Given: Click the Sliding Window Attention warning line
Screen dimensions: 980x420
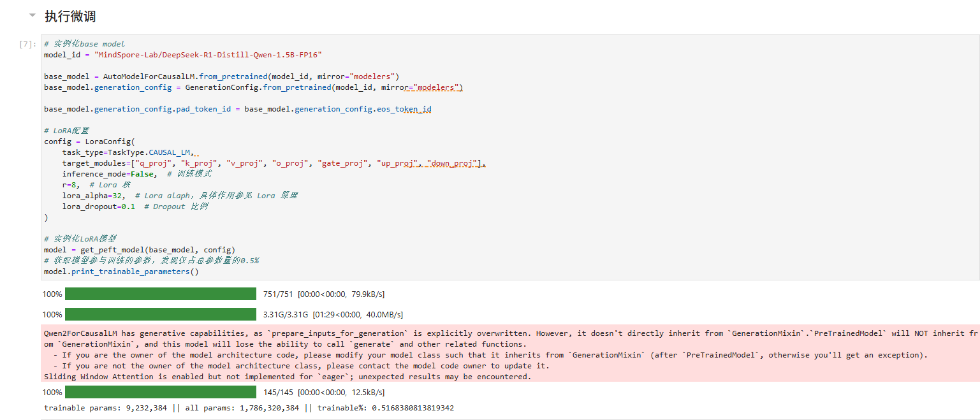Looking at the screenshot, I should coord(287,377).
